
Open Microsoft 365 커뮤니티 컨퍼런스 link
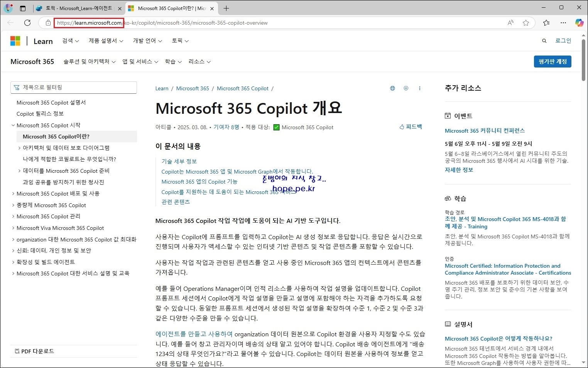tap(485, 130)
